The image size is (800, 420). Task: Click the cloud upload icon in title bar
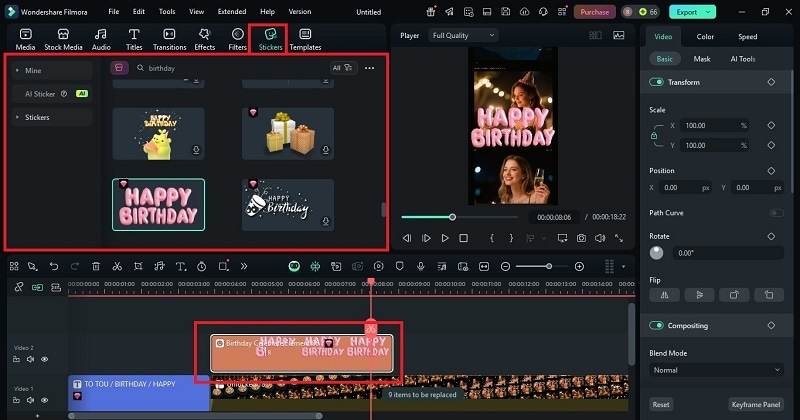coord(524,12)
